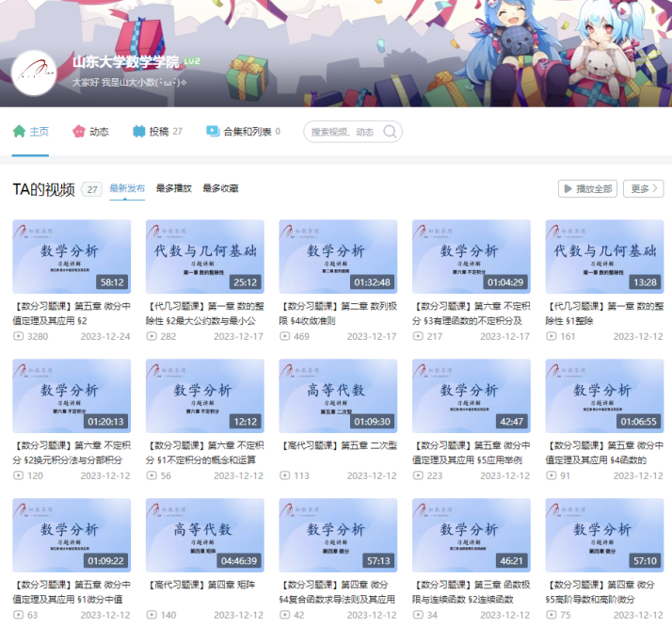Open video title 第二章 数列极限 §4收敛准则
672x627 pixels.
(x=337, y=313)
